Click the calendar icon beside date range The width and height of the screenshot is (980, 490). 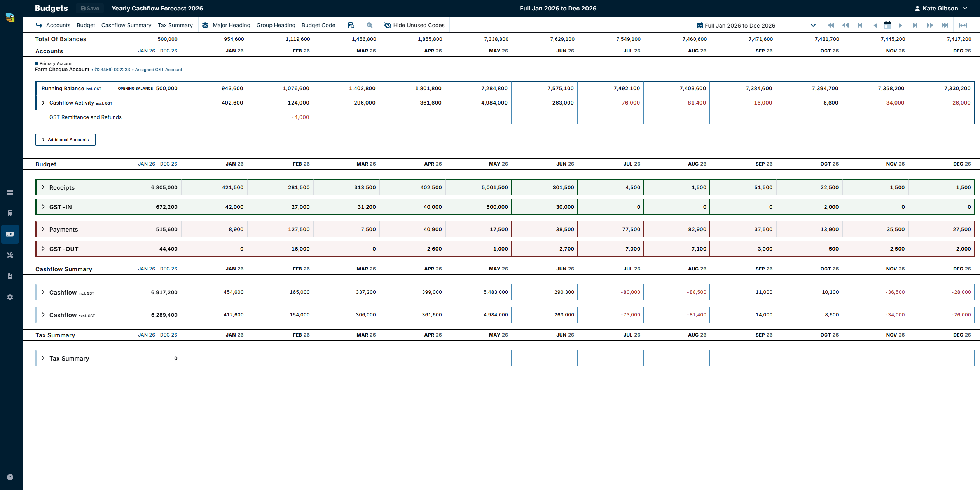pos(700,25)
